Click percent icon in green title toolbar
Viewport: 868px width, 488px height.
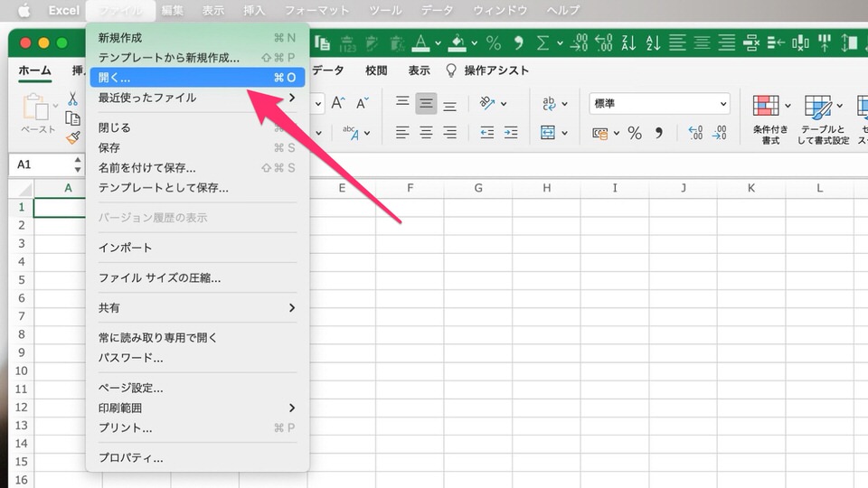pyautogui.click(x=494, y=42)
